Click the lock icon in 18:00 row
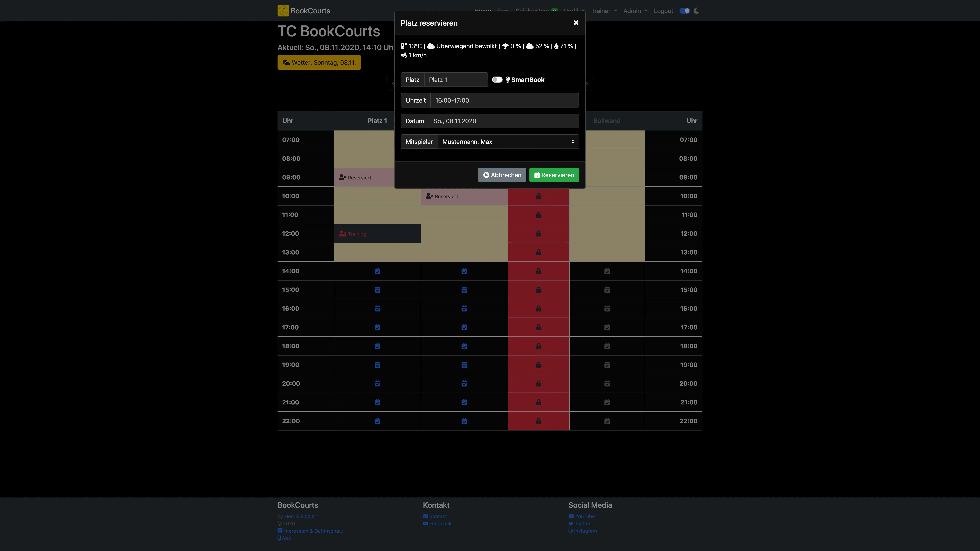The height and width of the screenshot is (551, 980). (538, 346)
